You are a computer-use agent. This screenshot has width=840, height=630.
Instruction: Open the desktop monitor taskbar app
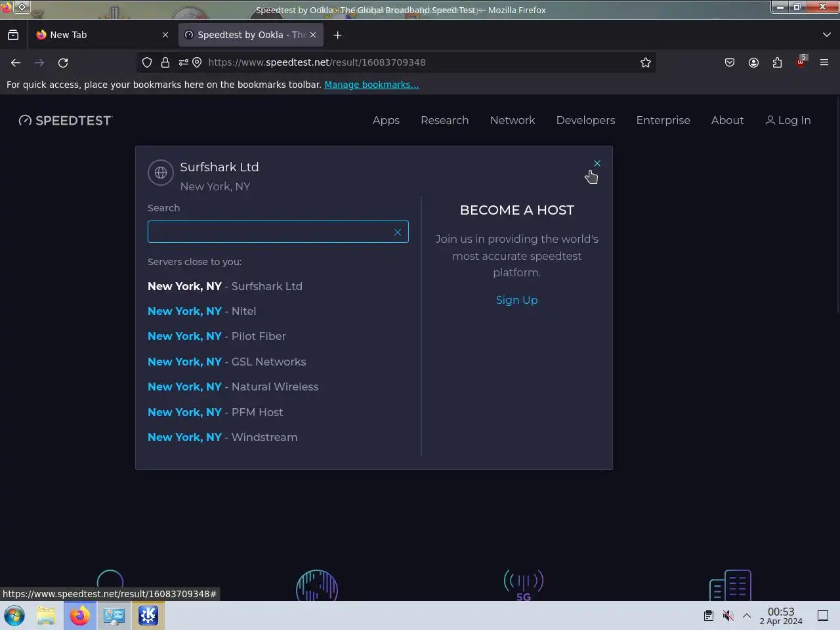[114, 616]
